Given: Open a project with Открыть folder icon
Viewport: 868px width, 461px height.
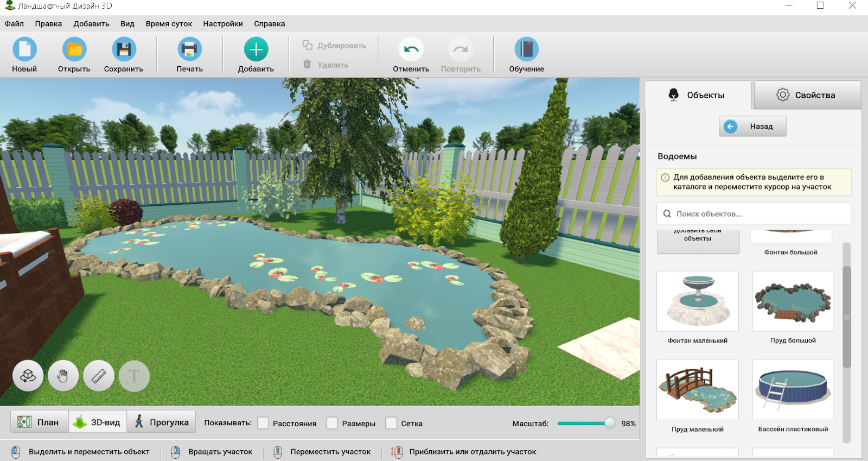Looking at the screenshot, I should [x=74, y=49].
